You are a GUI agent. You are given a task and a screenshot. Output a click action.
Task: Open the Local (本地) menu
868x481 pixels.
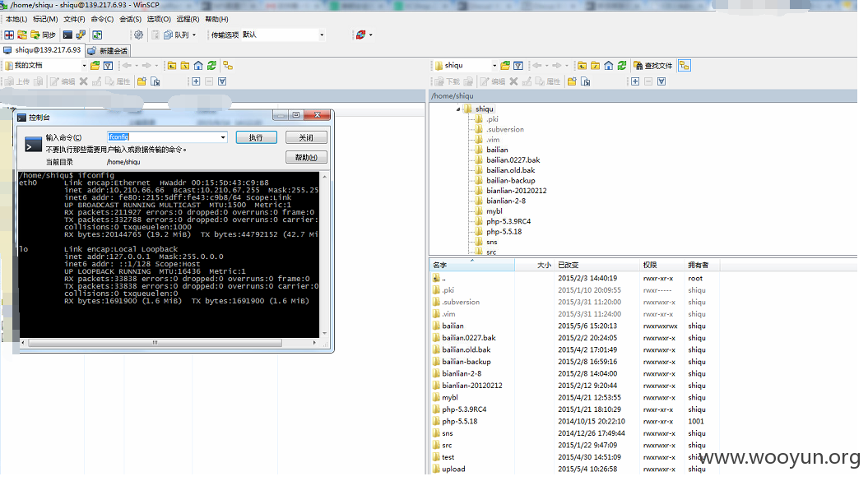click(x=16, y=19)
